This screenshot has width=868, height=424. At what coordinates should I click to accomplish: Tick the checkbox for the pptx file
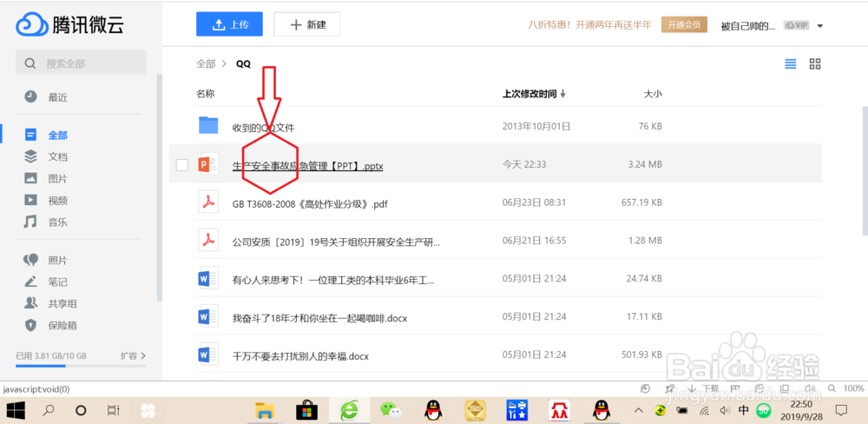click(182, 164)
